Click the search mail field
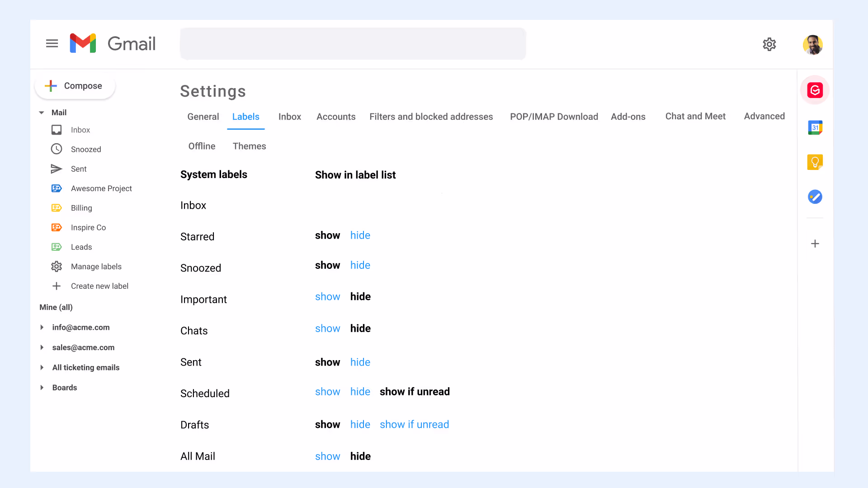This screenshot has height=488, width=868. [353, 43]
